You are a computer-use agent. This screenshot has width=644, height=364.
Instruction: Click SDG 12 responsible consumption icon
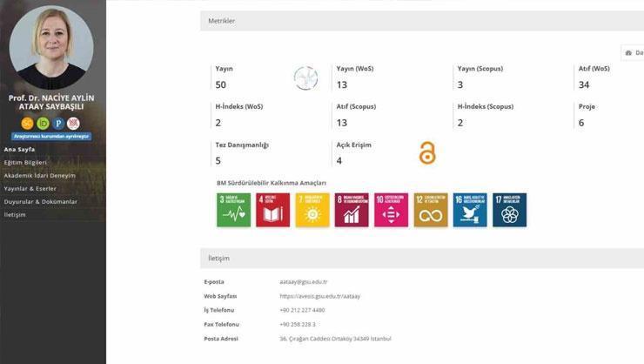tap(431, 210)
